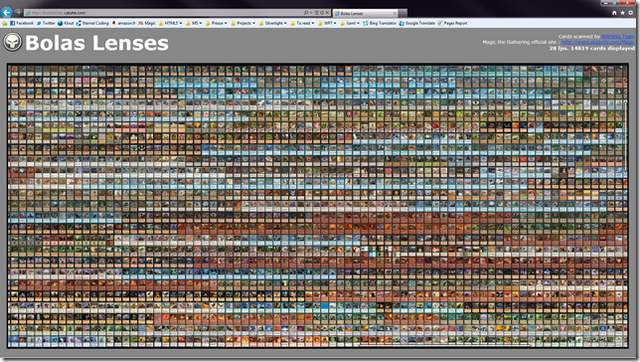This screenshot has width=640, height=362.
Task: Follow the wizards.com Magic link
Action: [598, 42]
